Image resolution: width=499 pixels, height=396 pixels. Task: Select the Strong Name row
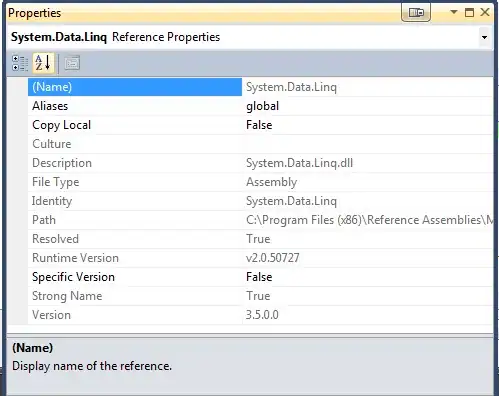260,296
